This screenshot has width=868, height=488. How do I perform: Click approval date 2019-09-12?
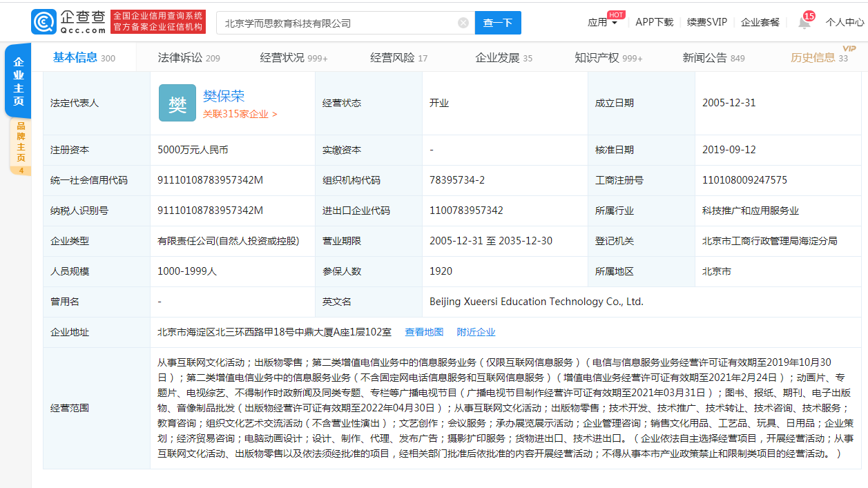pos(729,150)
